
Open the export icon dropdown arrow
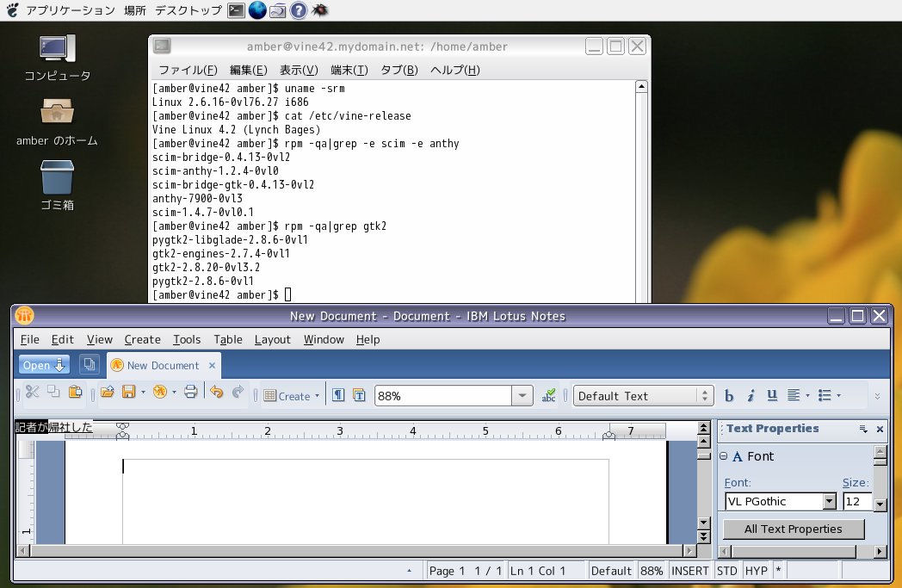(175, 393)
